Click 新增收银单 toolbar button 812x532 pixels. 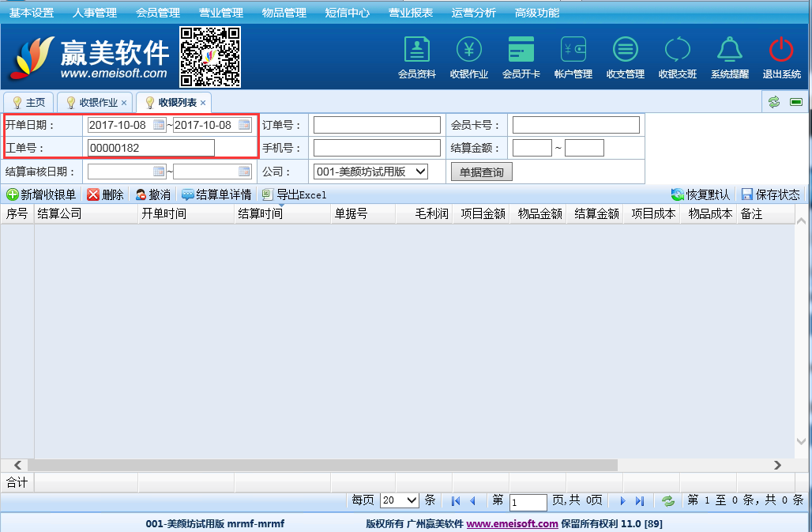tap(41, 194)
